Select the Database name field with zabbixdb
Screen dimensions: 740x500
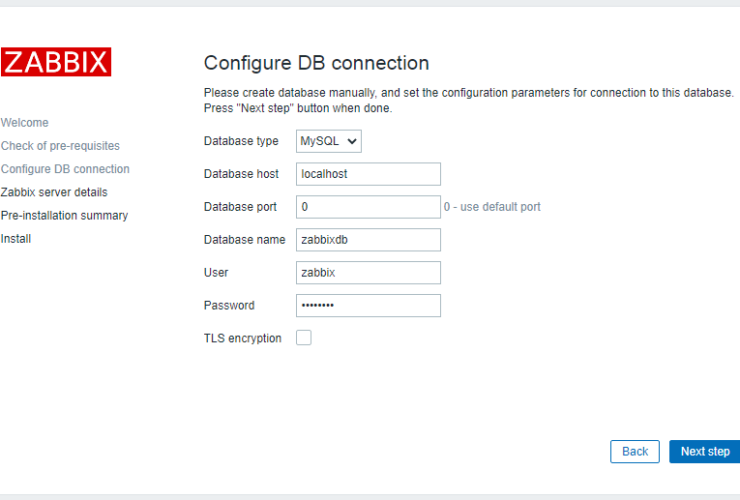(x=368, y=240)
